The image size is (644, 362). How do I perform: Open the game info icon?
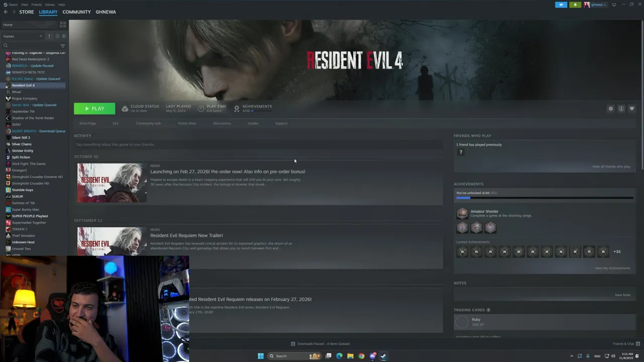(621, 109)
